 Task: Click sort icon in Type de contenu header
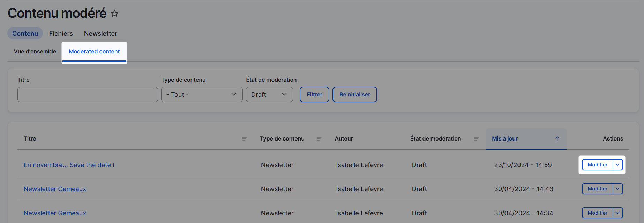(319, 139)
